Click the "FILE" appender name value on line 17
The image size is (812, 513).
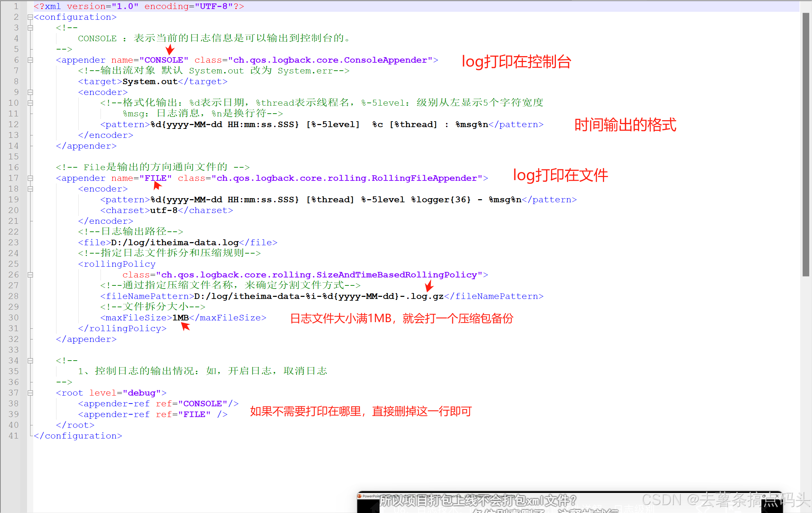[x=156, y=178]
